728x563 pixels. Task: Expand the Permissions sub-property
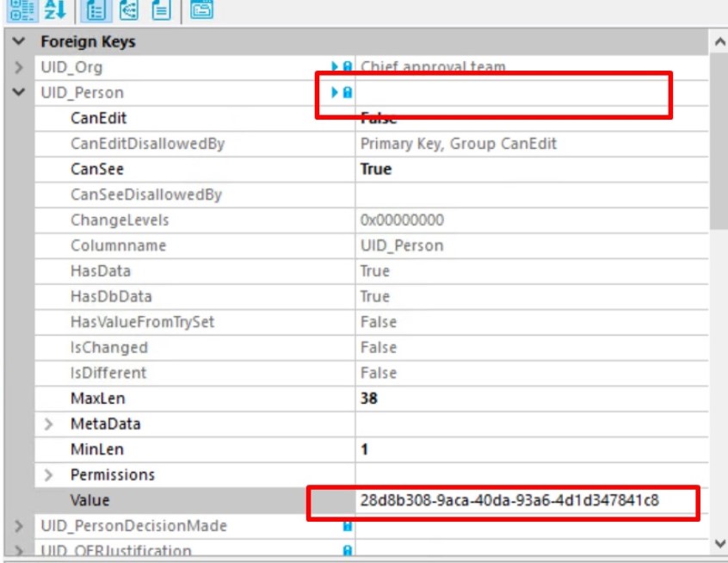click(x=48, y=474)
